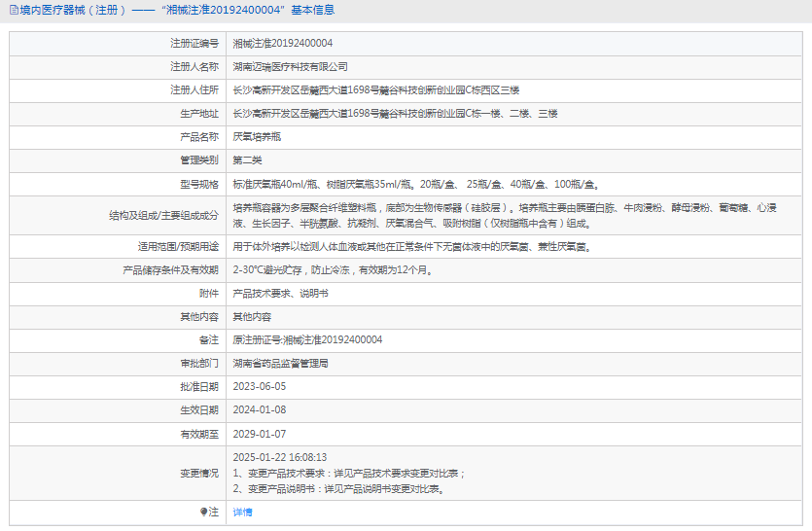Select approval date 2023-06-05
The height and width of the screenshot is (531, 812).
260,386
